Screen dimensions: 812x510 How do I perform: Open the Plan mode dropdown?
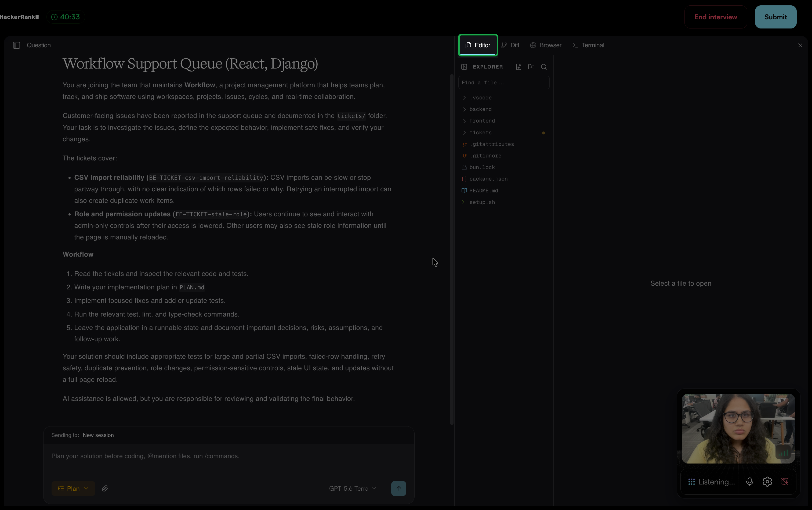click(x=73, y=489)
